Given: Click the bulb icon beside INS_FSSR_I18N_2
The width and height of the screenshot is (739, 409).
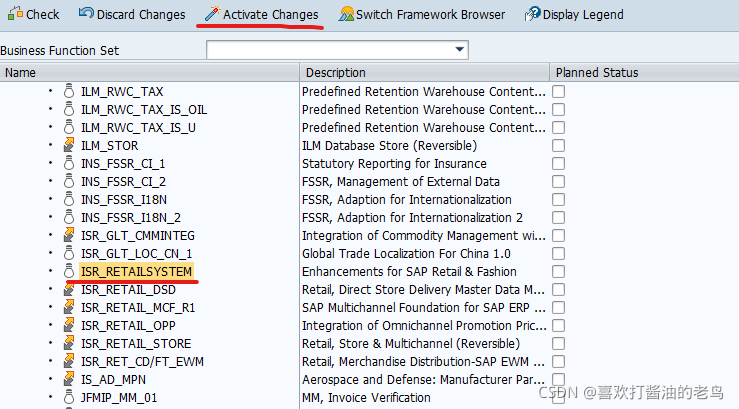Looking at the screenshot, I should tap(69, 217).
